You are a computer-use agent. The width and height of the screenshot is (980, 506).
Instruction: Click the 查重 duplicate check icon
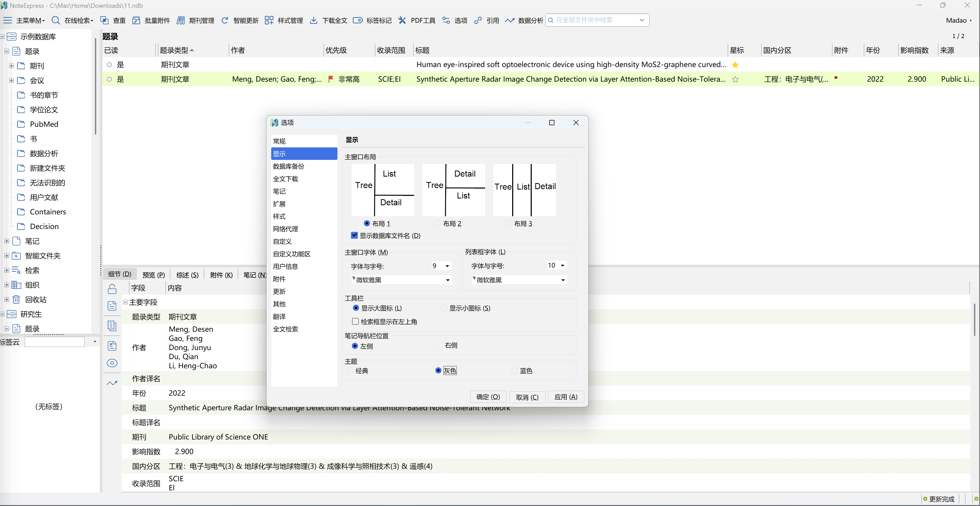coord(104,20)
